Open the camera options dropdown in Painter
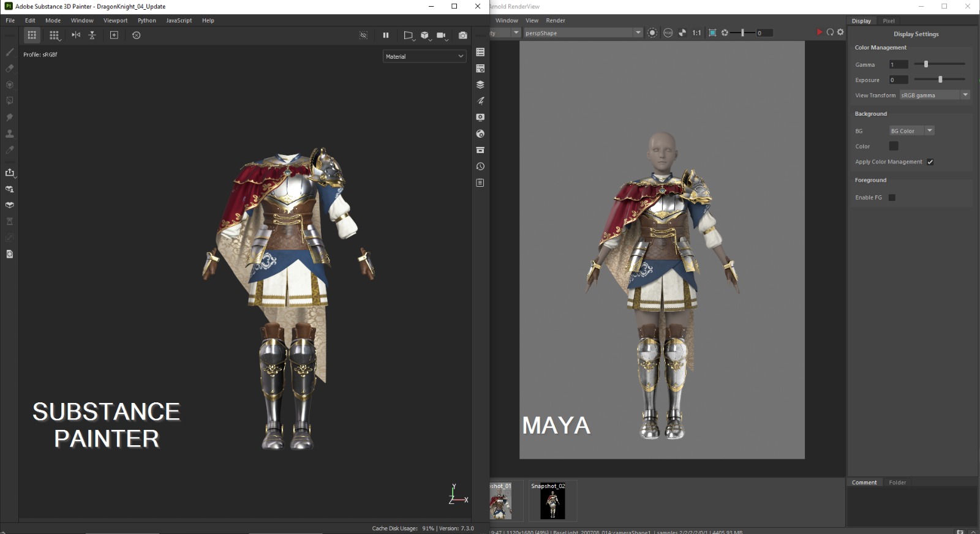This screenshot has width=980, height=534. pyautogui.click(x=442, y=36)
